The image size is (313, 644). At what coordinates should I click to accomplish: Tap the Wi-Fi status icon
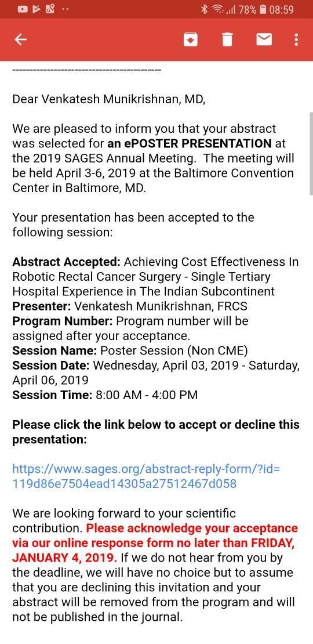tap(217, 9)
